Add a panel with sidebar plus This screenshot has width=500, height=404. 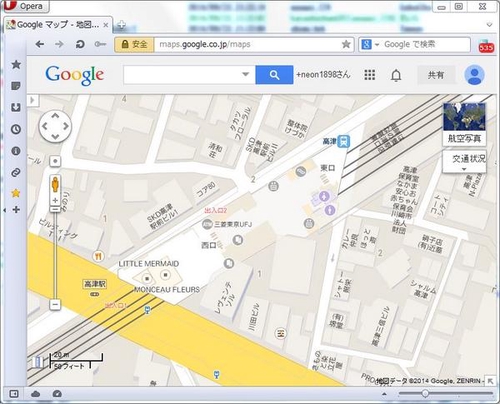pyautogui.click(x=16, y=210)
